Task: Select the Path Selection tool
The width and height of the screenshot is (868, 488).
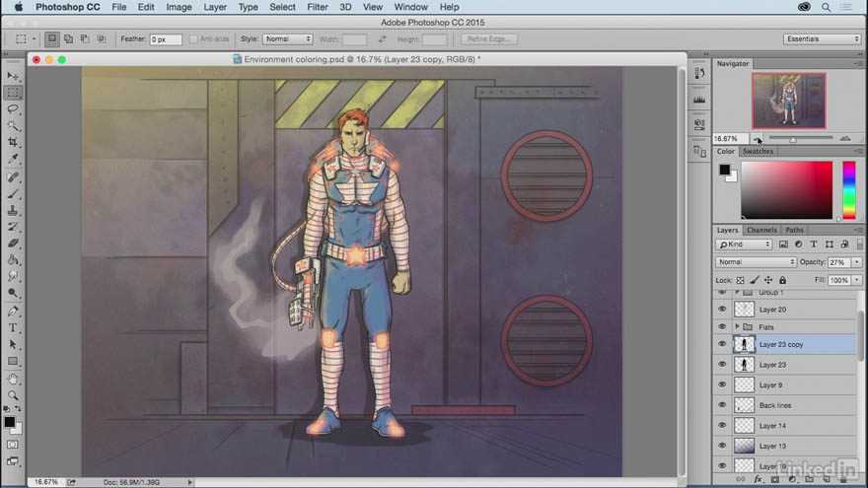Action: pyautogui.click(x=13, y=344)
